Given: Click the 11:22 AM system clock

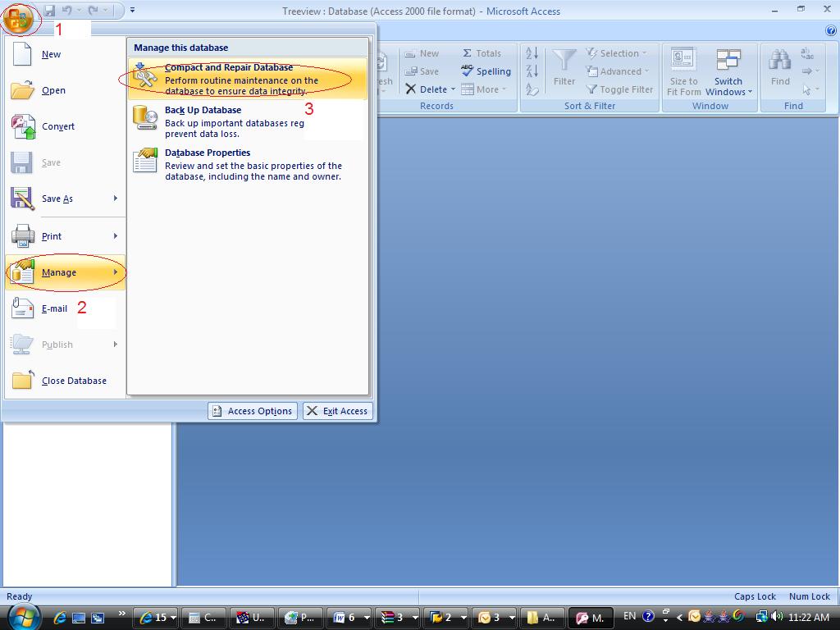Looking at the screenshot, I should point(809,617).
